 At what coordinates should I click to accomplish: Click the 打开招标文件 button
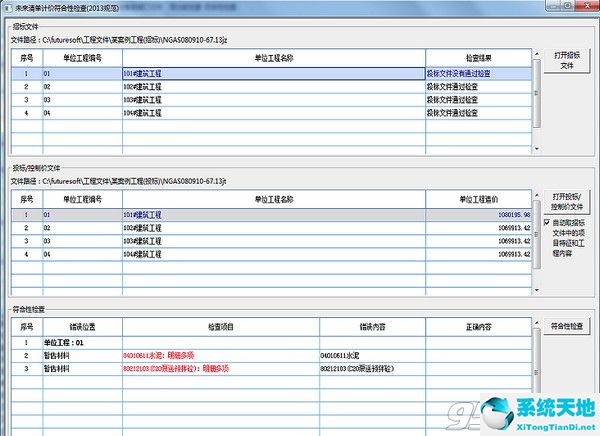coord(567,60)
